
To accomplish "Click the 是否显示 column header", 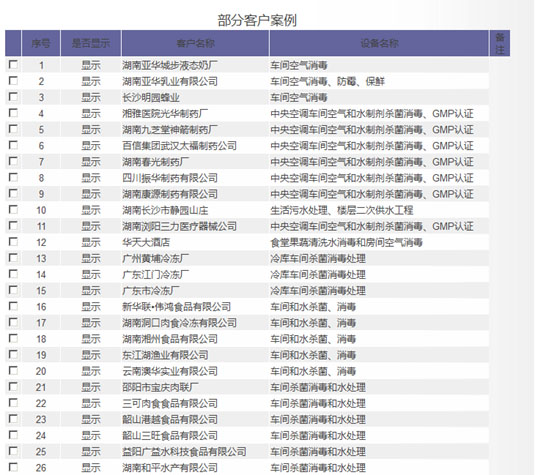I will pos(91,43).
